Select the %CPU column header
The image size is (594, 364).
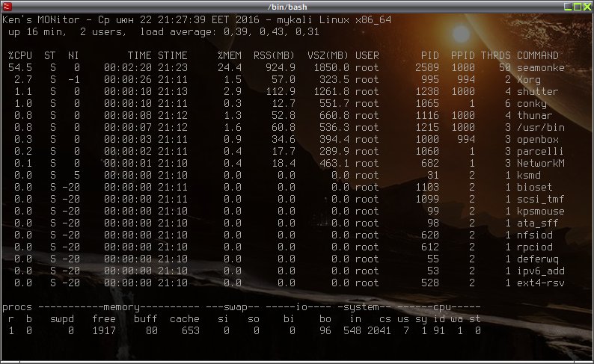(20, 55)
